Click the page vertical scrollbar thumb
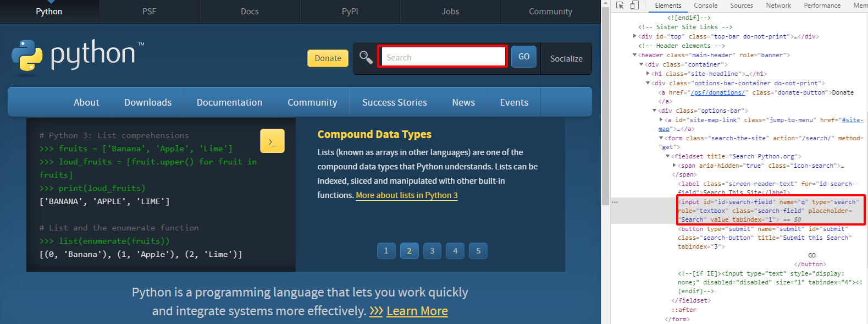This screenshot has width=868, height=324. pos(606,107)
